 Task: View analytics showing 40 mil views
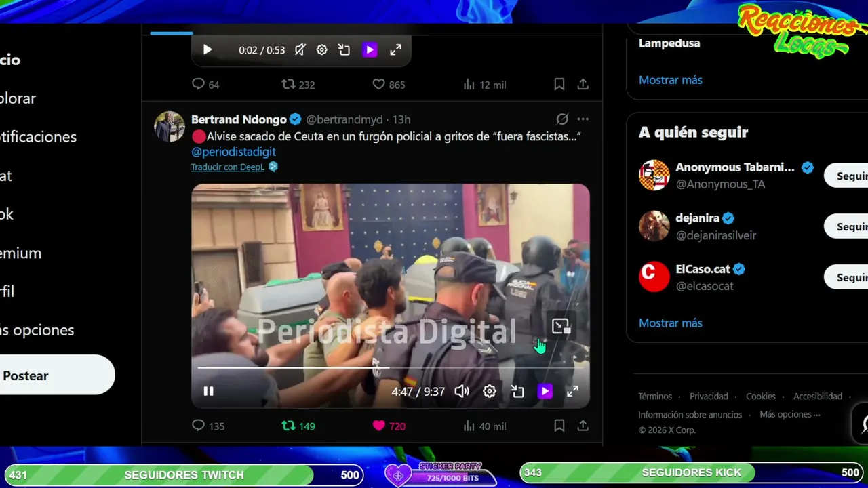point(484,426)
